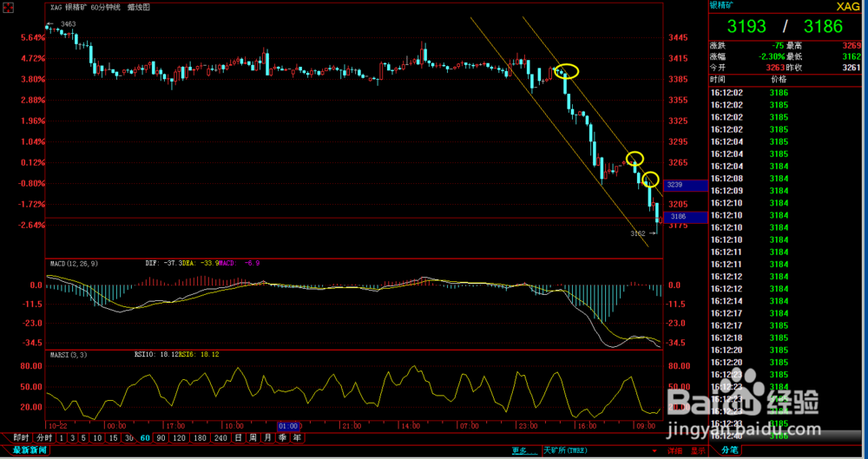Click the 价格 column header
This screenshot has width=868, height=459.
coord(779,79)
